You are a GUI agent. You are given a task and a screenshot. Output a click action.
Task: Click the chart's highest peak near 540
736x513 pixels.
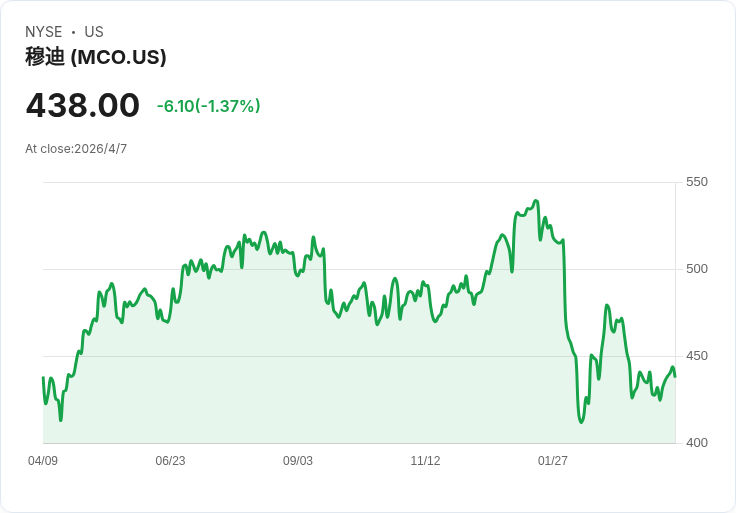(x=536, y=201)
